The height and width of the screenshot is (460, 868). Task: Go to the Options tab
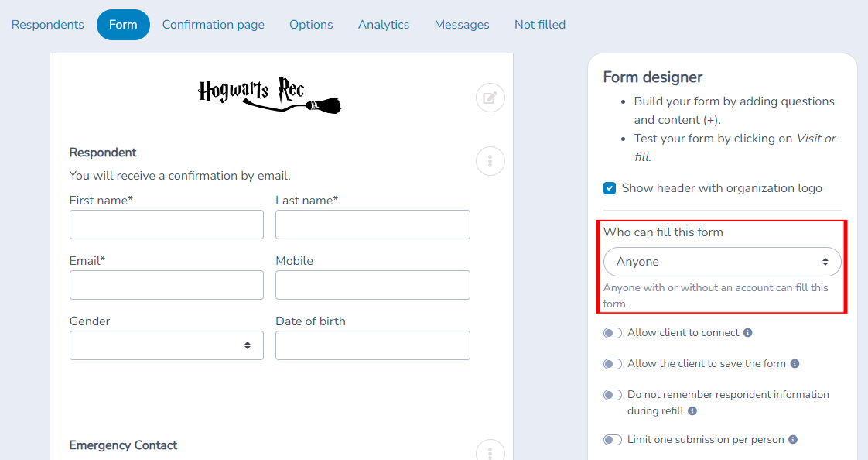[311, 24]
